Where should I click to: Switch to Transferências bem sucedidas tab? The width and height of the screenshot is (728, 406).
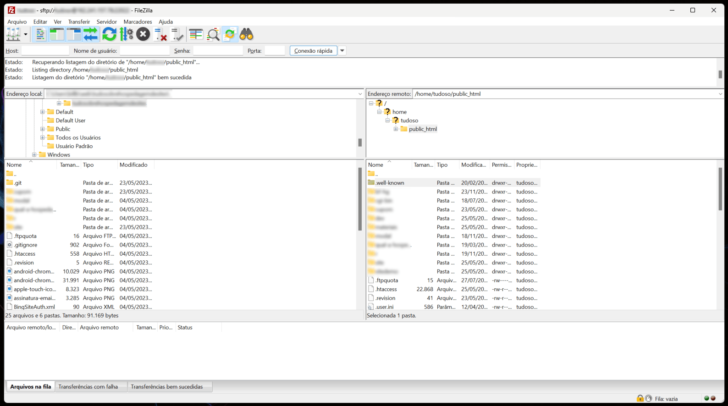(x=167, y=386)
